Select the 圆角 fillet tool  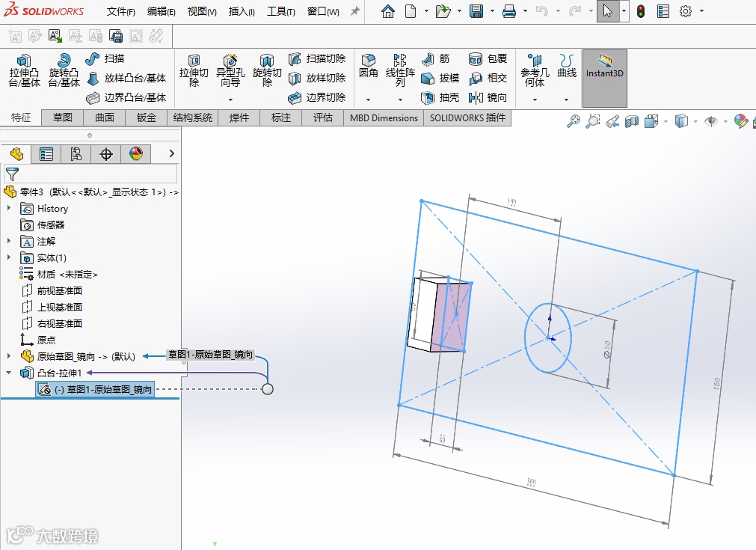coord(369,66)
